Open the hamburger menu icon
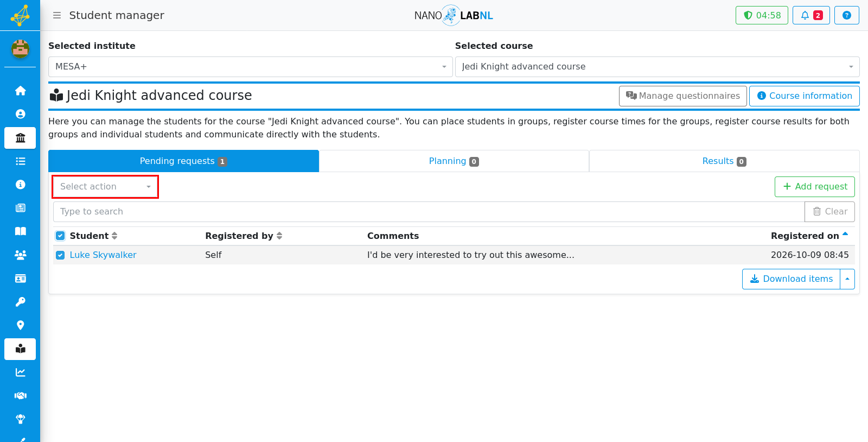Image resolution: width=868 pixels, height=442 pixels. tap(57, 15)
